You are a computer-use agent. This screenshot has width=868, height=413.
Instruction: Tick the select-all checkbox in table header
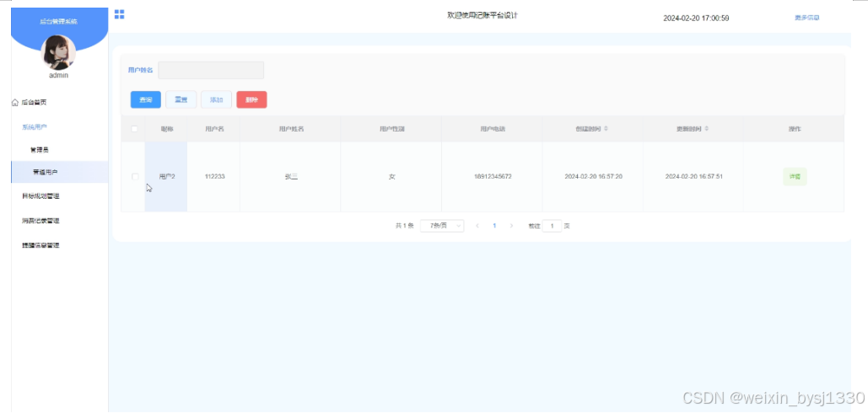pyautogui.click(x=134, y=129)
